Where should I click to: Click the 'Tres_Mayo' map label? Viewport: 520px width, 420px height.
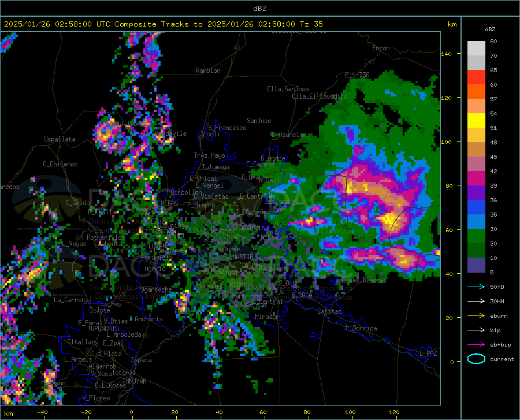pyautogui.click(x=209, y=155)
